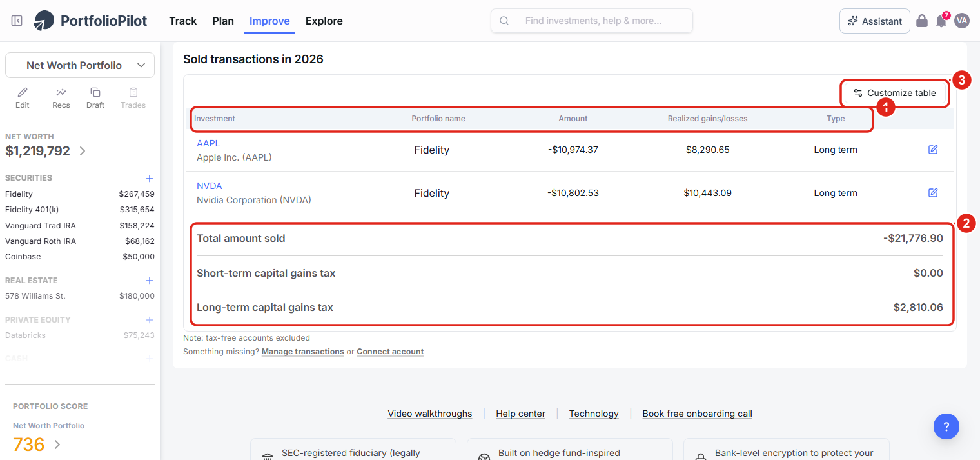
Task: Add a new real estate asset
Action: tap(150, 281)
